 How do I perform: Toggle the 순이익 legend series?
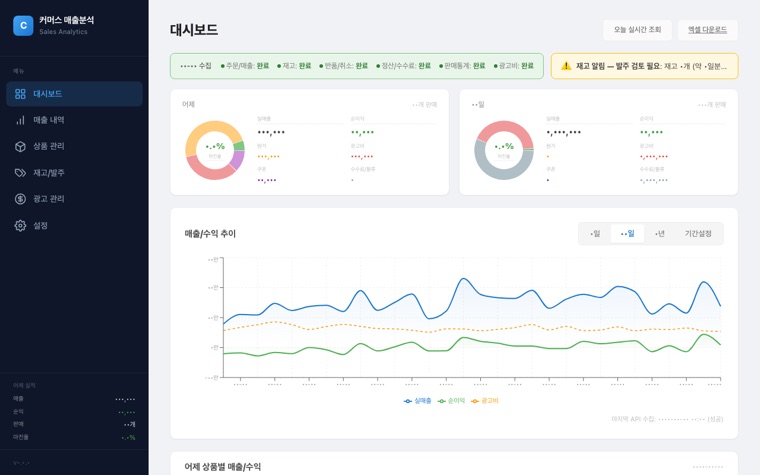(x=451, y=401)
